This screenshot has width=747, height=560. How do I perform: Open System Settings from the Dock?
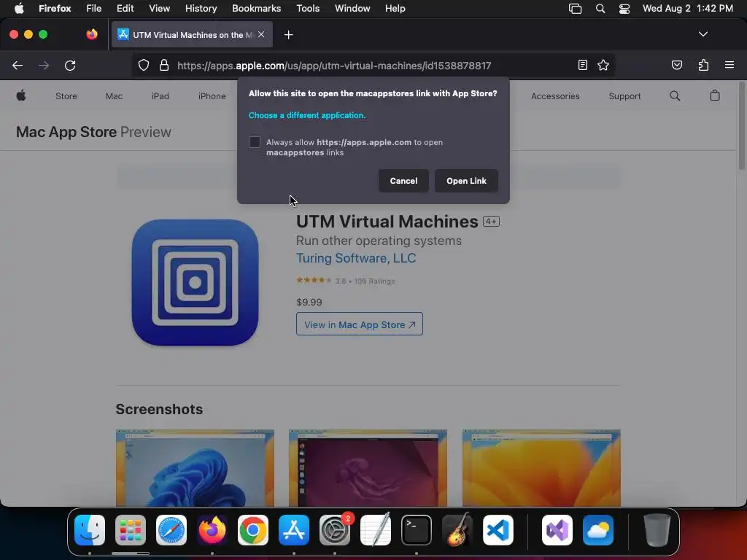[334, 530]
